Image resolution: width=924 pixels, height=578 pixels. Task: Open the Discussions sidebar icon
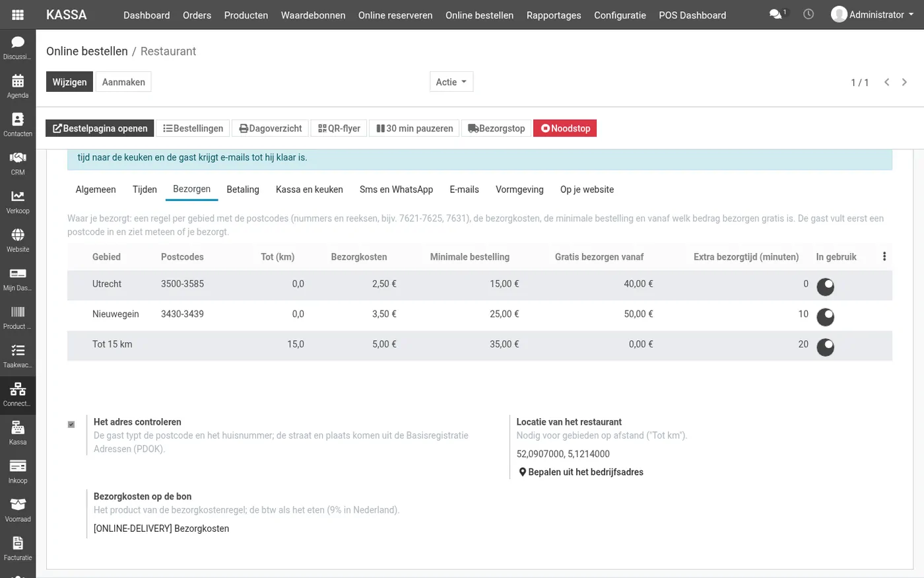pos(18,48)
